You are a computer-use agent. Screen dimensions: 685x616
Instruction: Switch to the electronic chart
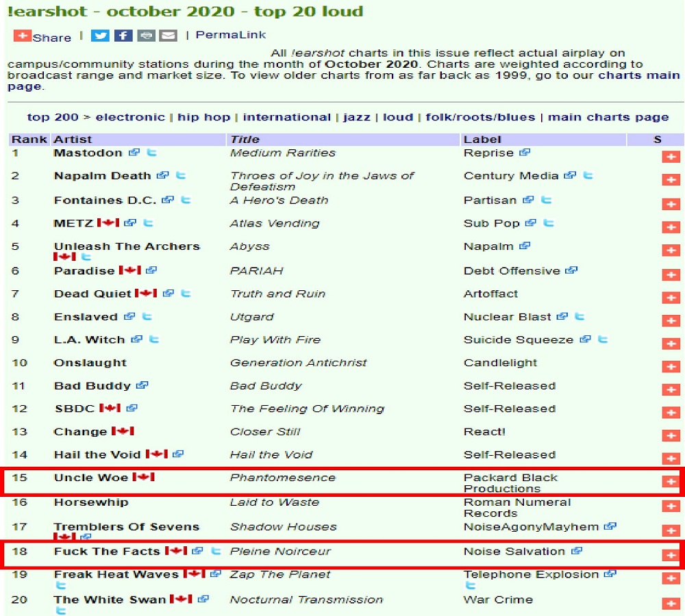pyautogui.click(x=130, y=117)
